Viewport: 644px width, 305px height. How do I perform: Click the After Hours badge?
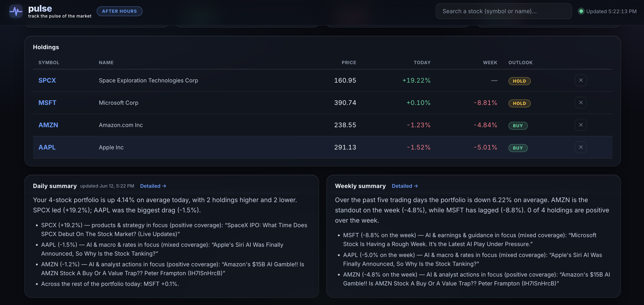[120, 11]
